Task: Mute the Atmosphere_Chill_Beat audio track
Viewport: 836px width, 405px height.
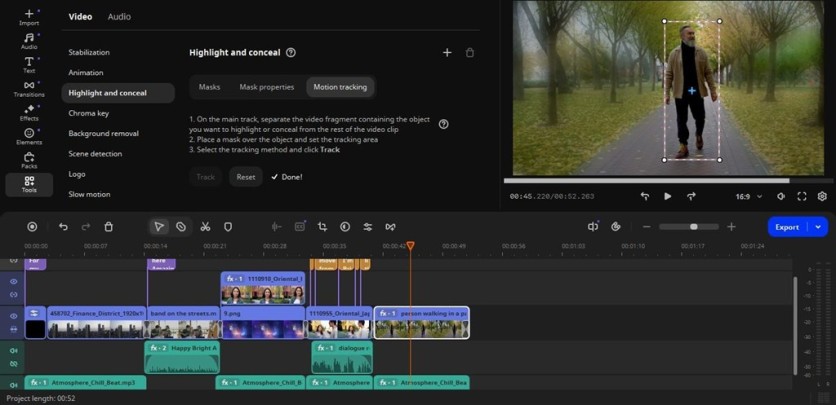Action: 14,383
